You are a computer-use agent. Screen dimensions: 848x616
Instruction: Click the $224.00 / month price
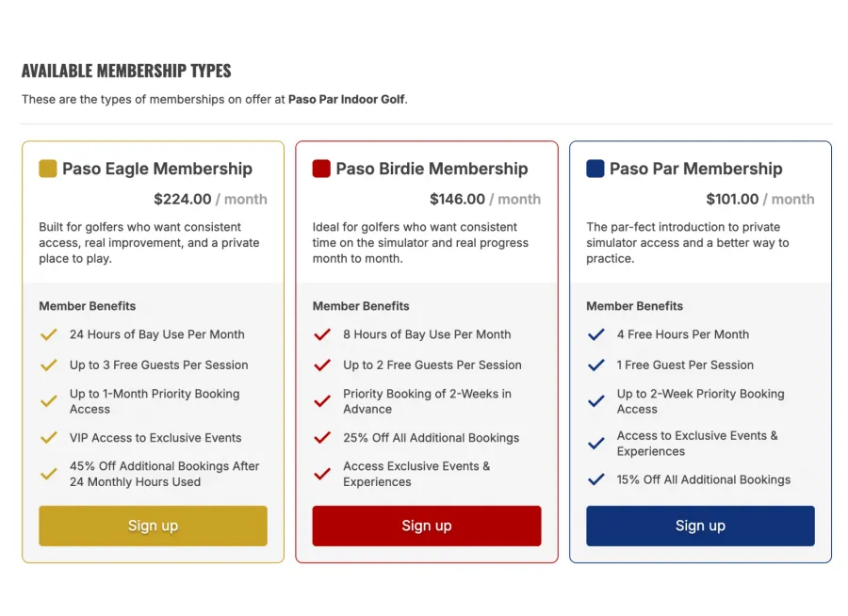click(210, 199)
